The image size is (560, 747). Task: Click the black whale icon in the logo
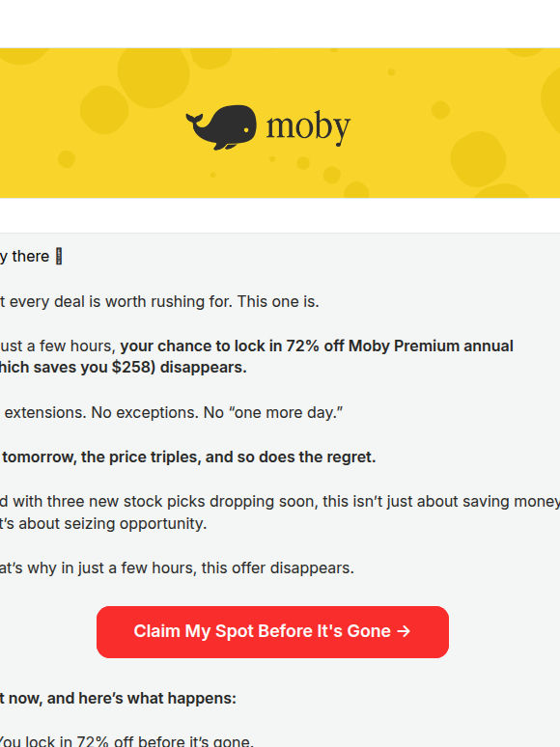click(221, 127)
